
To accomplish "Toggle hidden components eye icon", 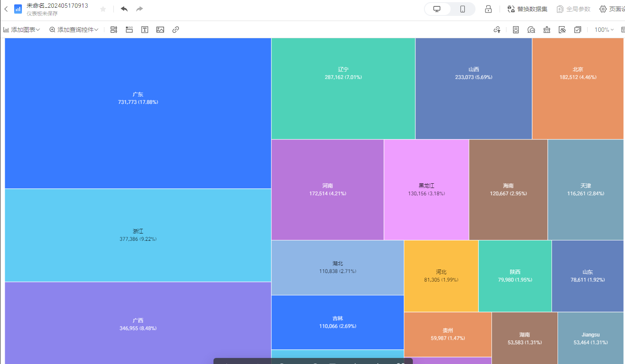I will pos(562,30).
